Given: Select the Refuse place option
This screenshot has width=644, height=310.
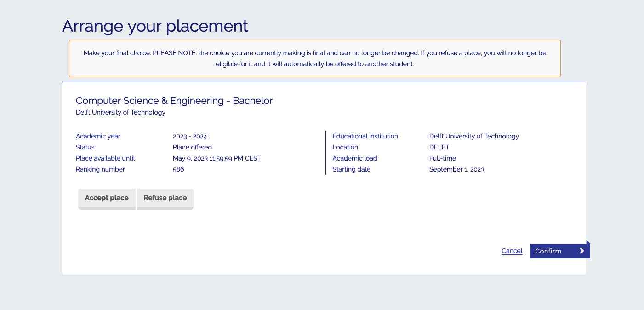Looking at the screenshot, I should (165, 198).
